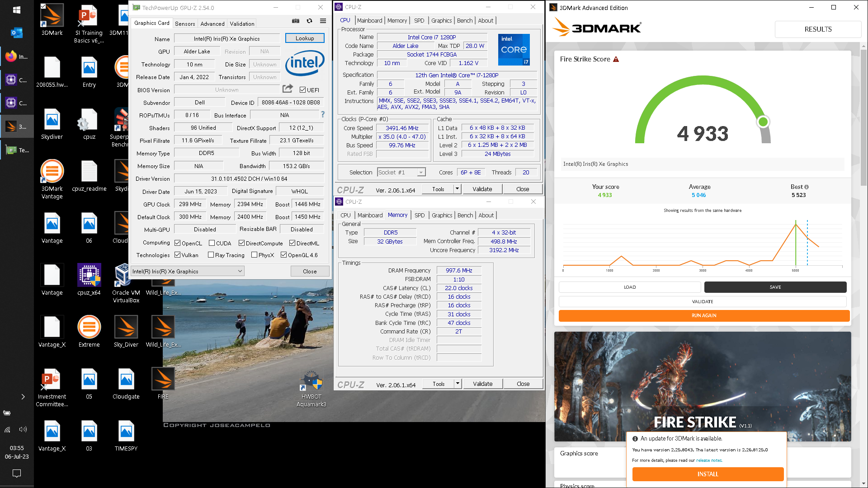
Task: Click Fire Strike Score warning icon
Action: tap(616, 59)
